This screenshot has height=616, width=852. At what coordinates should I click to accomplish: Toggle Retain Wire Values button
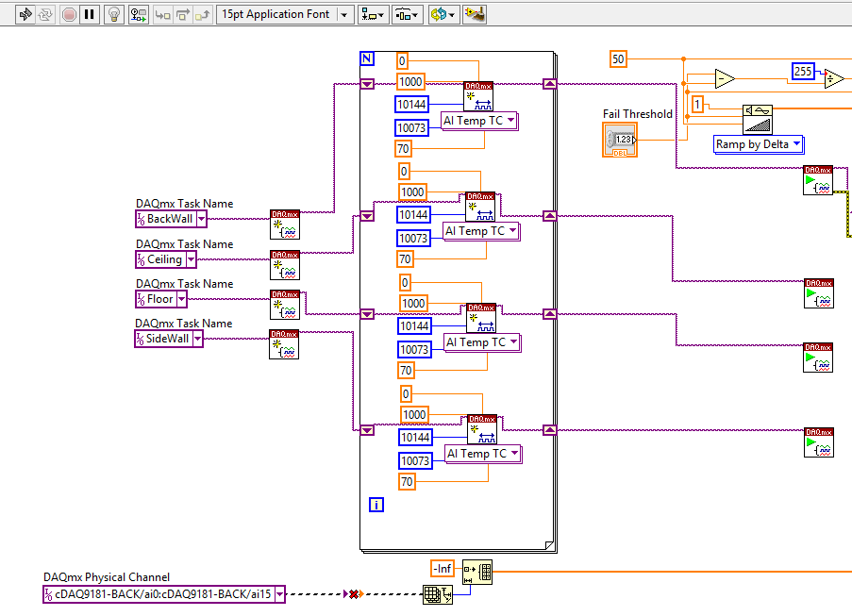coord(139,15)
